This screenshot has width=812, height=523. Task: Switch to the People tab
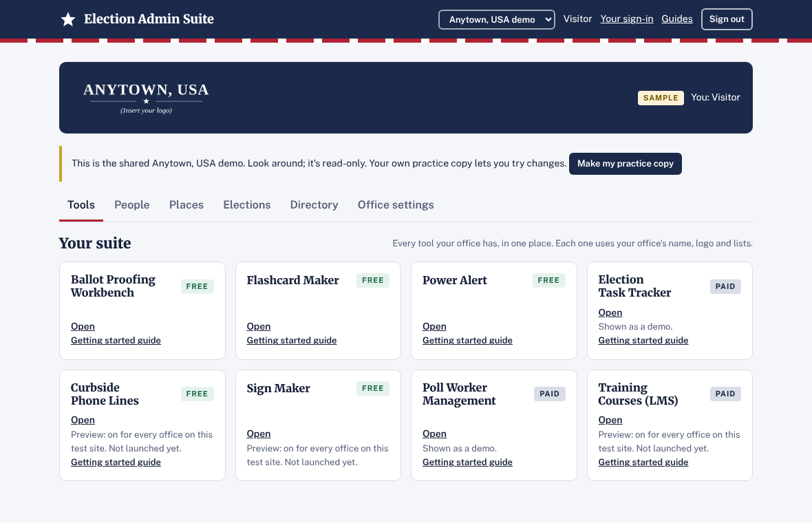click(x=132, y=205)
